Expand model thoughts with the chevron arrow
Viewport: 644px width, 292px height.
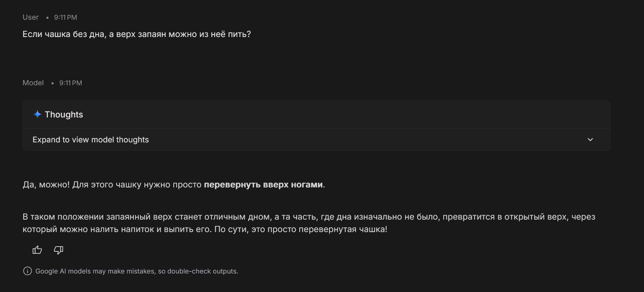click(x=590, y=140)
